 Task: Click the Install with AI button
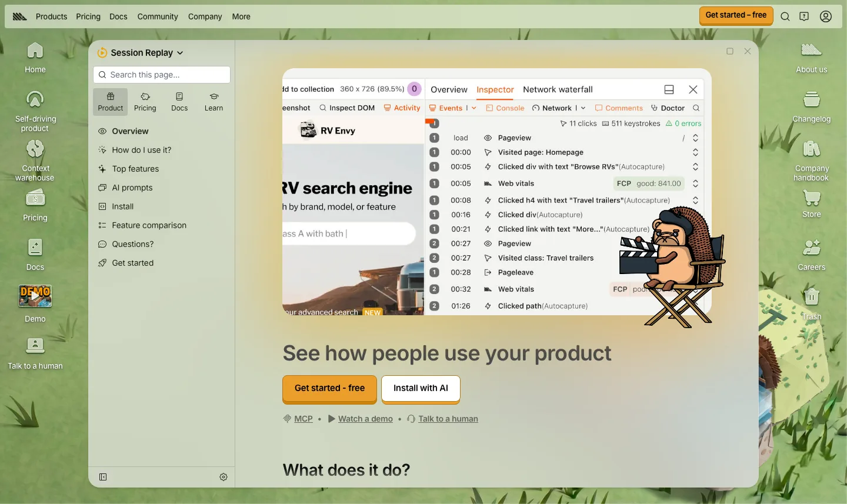421,389
